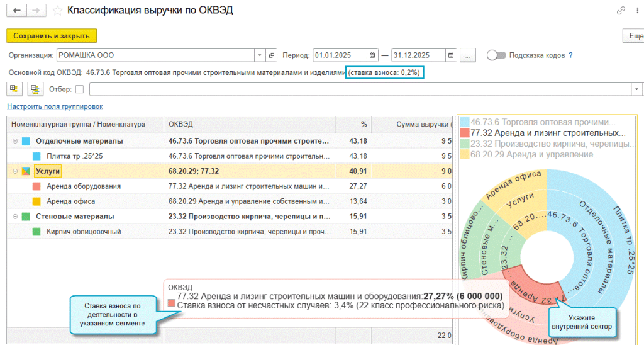Click green swatch of Кирпич облицовочный

36,232
